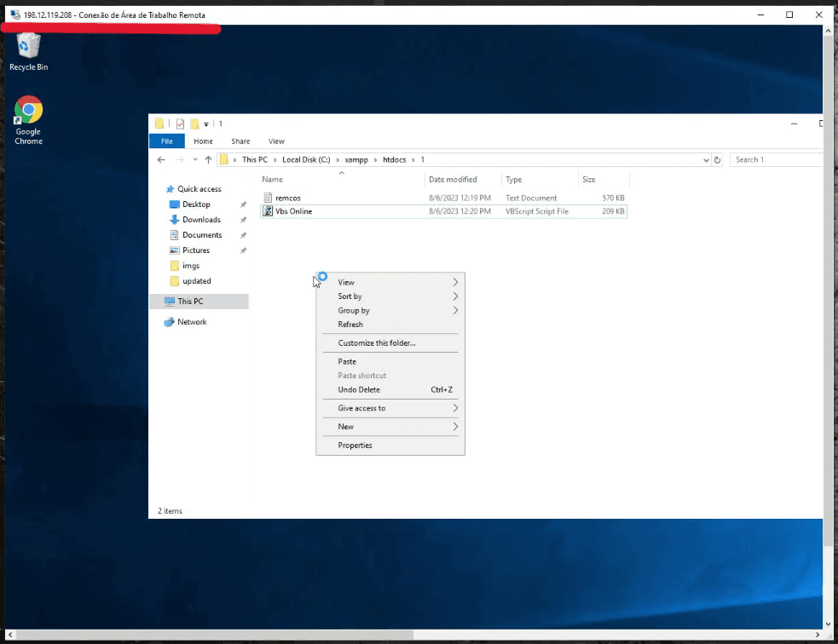This screenshot has width=838, height=644.
Task: Open the Give access to submenu
Action: 390,408
